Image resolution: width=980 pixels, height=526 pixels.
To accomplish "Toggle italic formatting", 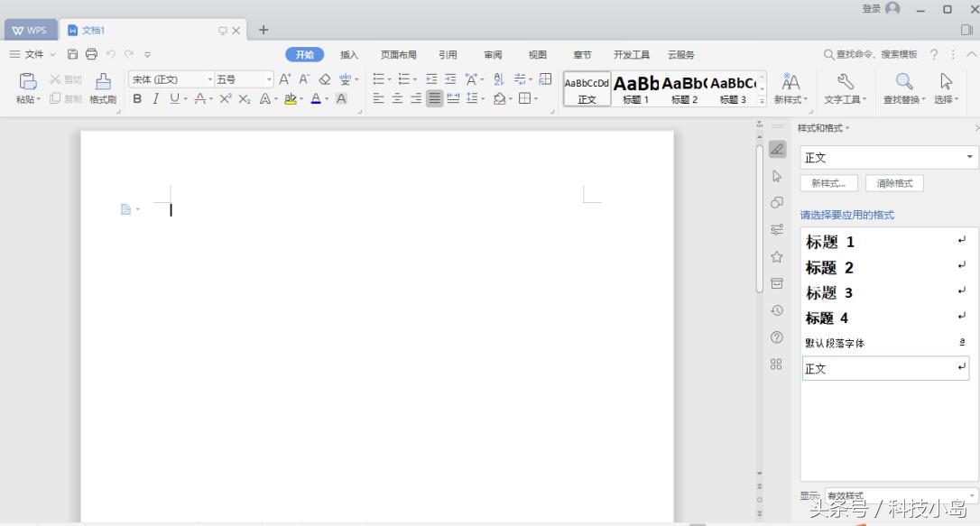I will (x=155, y=99).
